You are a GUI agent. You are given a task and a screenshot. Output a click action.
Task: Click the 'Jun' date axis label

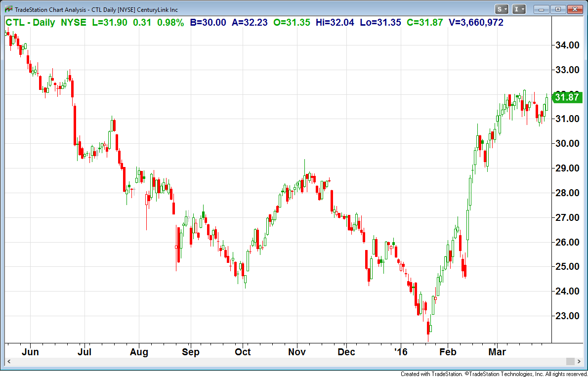pyautogui.click(x=30, y=352)
